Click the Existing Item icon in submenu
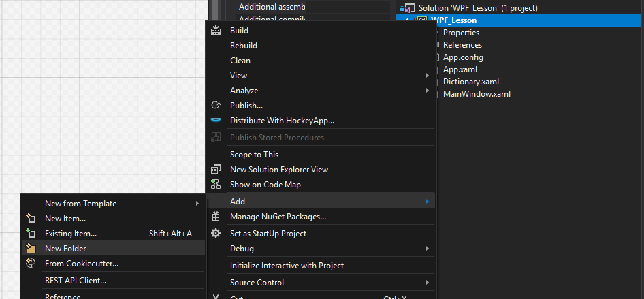644x299 pixels. point(31,234)
